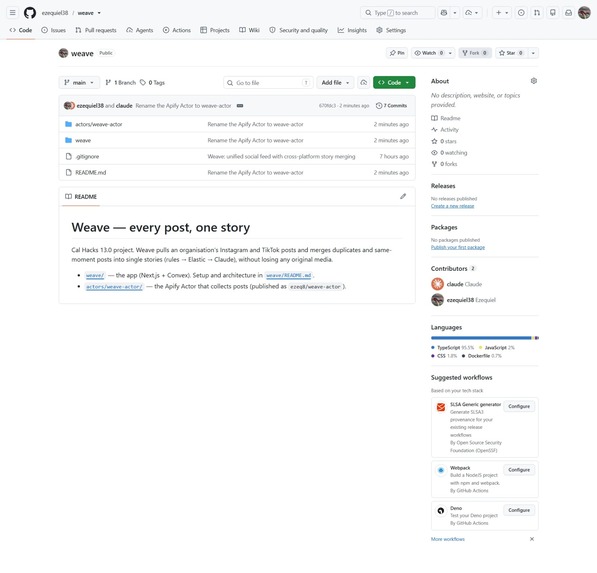Select the README tab header

81,197
